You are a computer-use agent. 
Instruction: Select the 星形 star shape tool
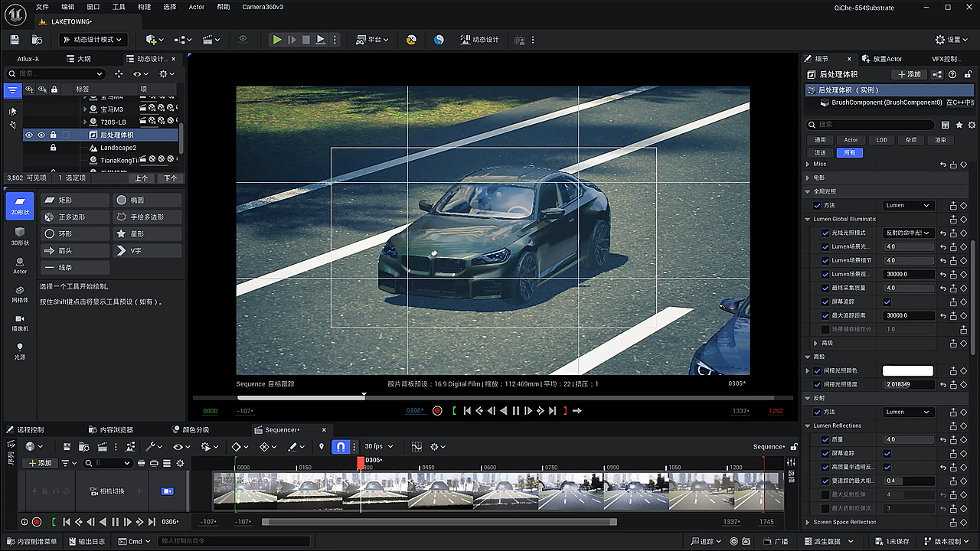pyautogui.click(x=147, y=233)
